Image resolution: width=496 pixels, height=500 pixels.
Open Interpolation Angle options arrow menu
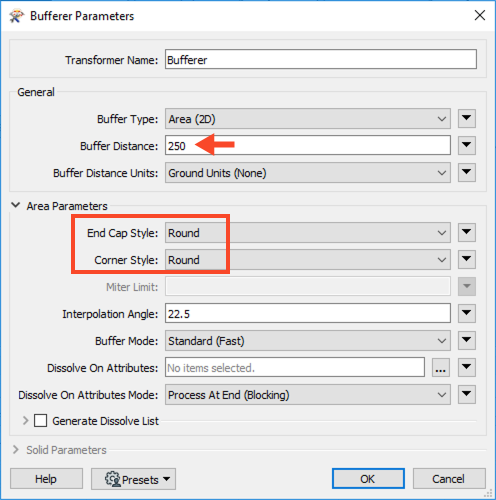coord(466,313)
